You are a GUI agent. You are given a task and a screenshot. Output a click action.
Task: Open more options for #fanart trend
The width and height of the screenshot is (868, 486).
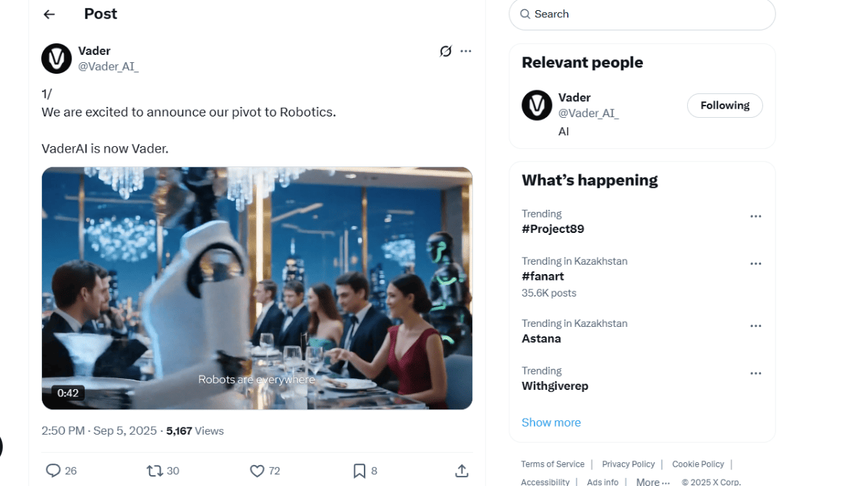tap(756, 264)
